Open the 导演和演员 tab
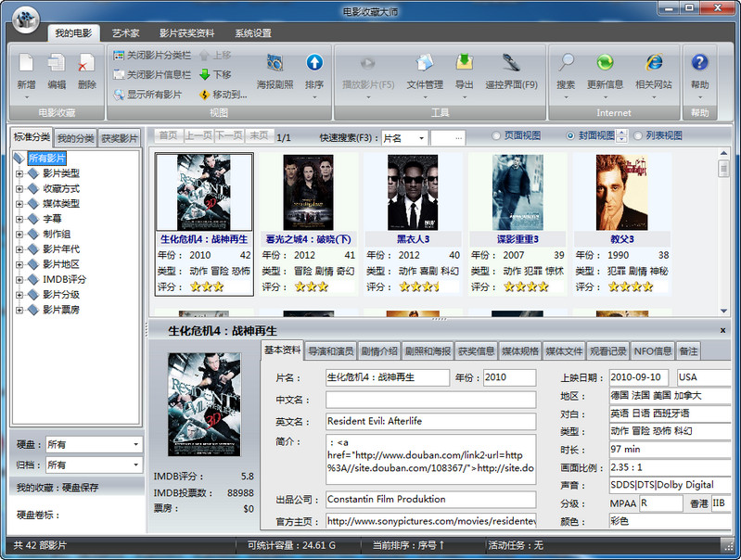Image resolution: width=741 pixels, height=560 pixels. (x=331, y=351)
